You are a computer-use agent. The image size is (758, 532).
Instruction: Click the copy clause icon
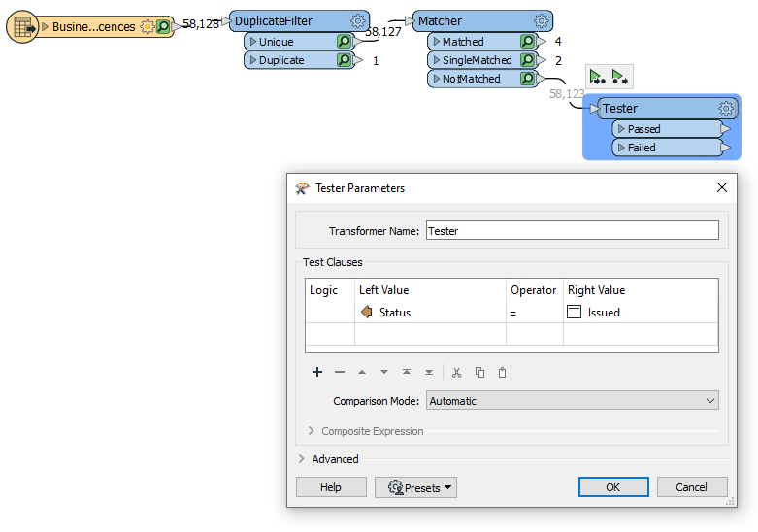pos(479,372)
